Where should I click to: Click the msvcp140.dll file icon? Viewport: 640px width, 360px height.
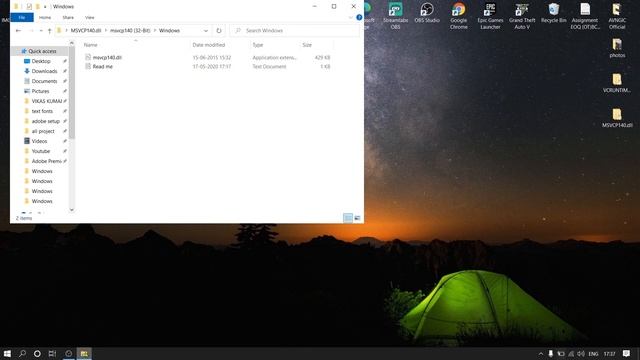coord(88,57)
